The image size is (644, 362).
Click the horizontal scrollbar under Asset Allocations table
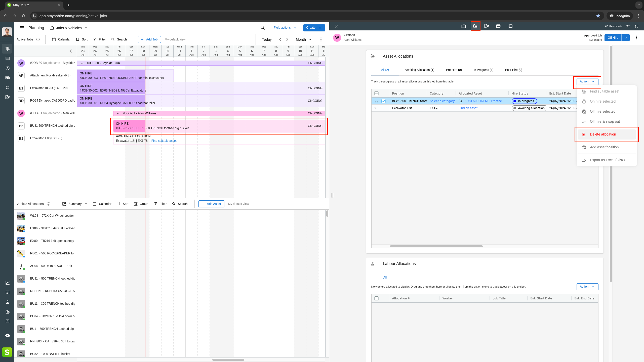point(436,246)
